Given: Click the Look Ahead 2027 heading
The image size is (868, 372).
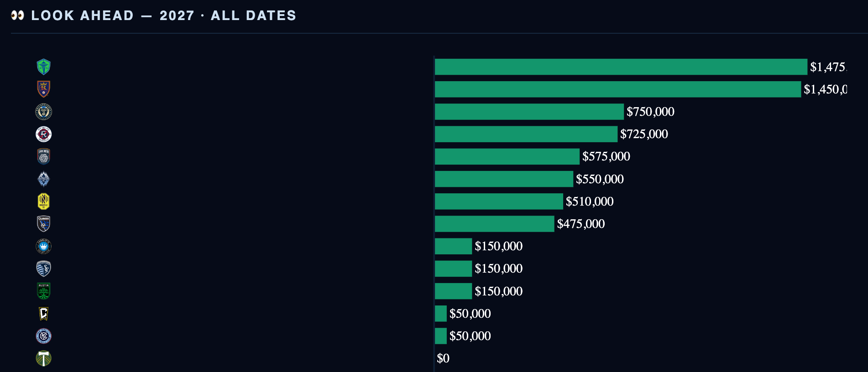Looking at the screenshot, I should (x=163, y=15).
